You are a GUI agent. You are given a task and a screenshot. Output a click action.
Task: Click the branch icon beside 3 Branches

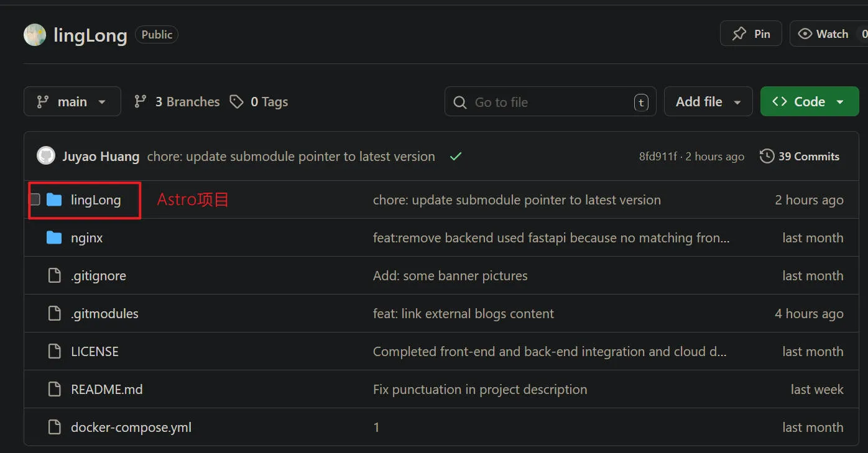click(x=141, y=102)
